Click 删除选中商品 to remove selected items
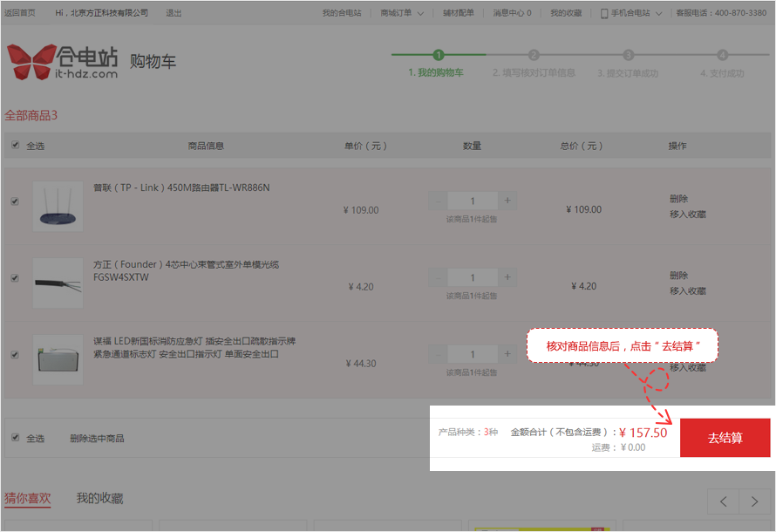The width and height of the screenshot is (776, 532). tap(97, 438)
